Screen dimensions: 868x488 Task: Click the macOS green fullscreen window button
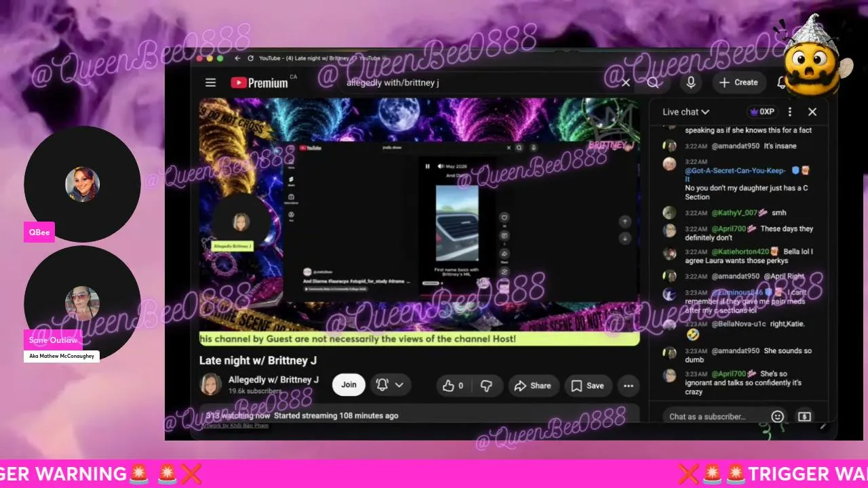(x=220, y=59)
